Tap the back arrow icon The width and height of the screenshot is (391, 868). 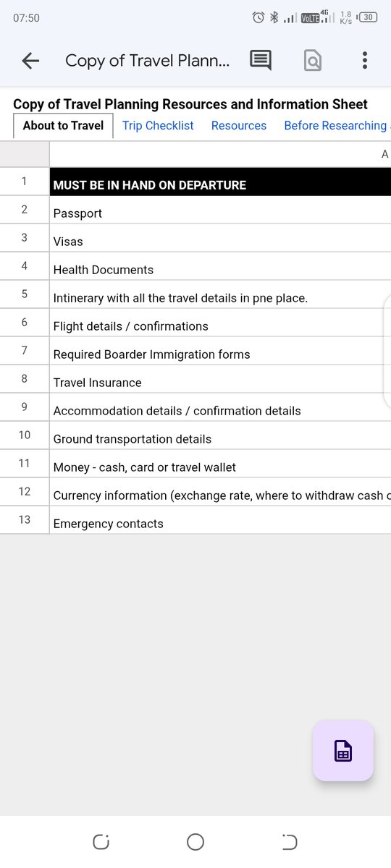[30, 61]
